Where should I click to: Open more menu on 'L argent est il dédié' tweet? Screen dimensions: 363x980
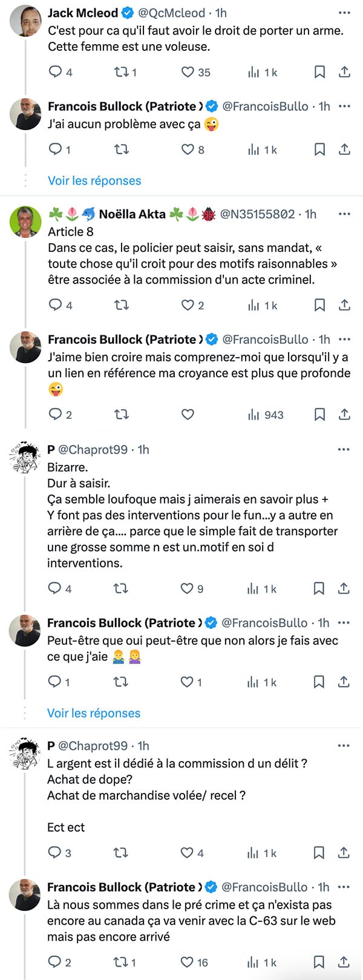pyautogui.click(x=344, y=746)
